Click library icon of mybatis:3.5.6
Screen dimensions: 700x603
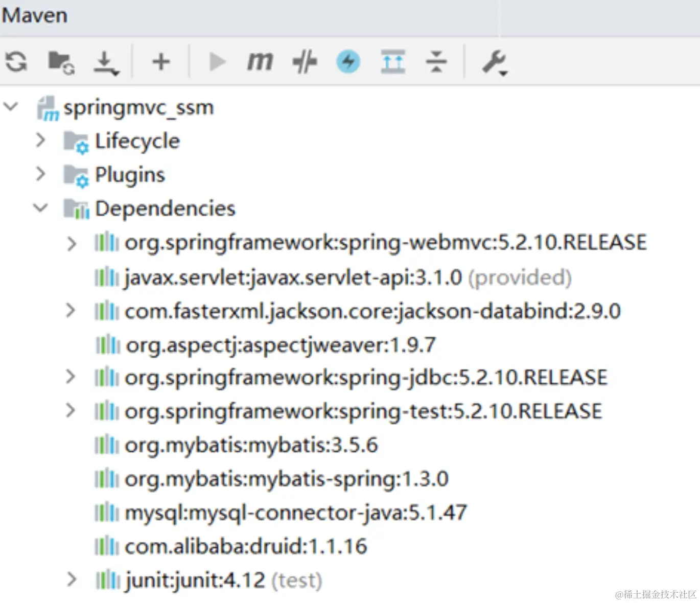coord(107,445)
